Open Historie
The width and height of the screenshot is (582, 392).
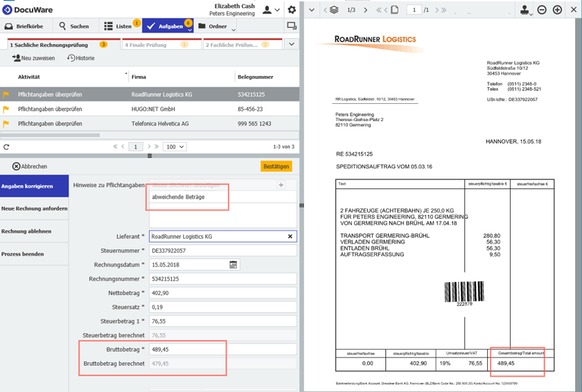coord(81,58)
